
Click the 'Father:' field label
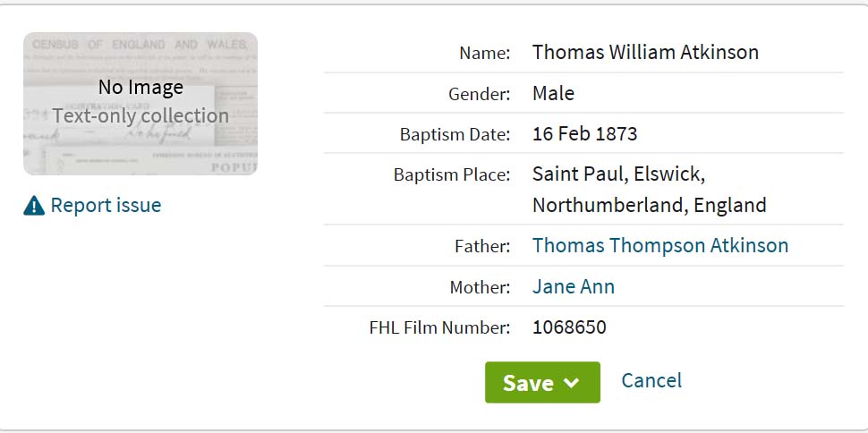(x=482, y=246)
